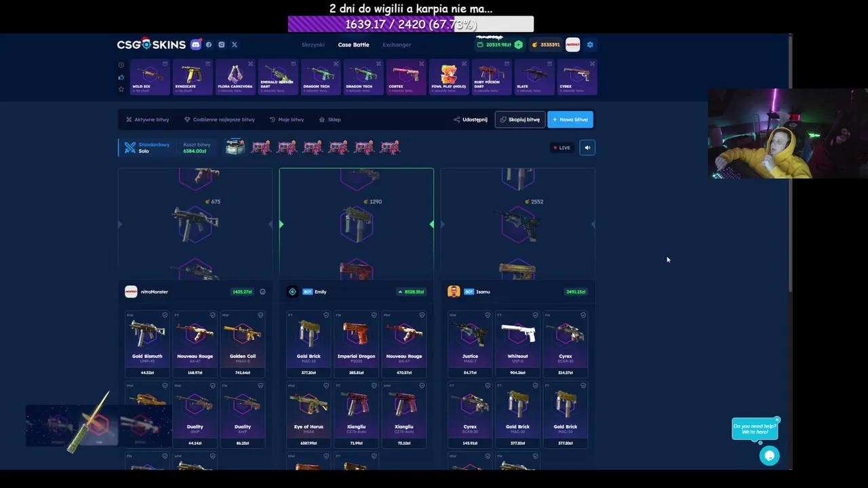Select the recent drops clock filter
This screenshot has height=488, width=868.
(x=121, y=65)
